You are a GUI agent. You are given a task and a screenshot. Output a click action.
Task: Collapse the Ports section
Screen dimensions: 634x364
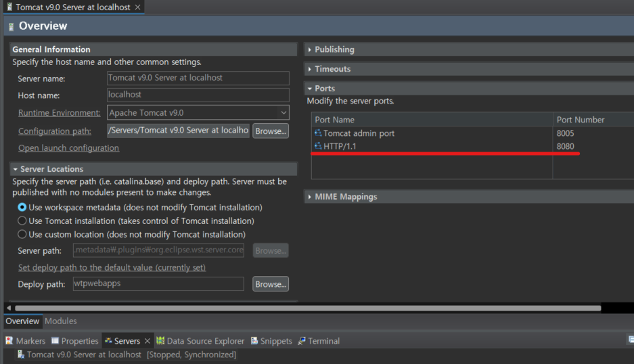pos(310,89)
